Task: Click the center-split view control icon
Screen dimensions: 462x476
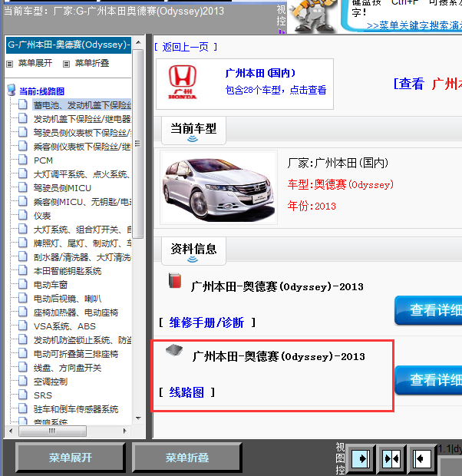Action: pyautogui.click(x=391, y=458)
